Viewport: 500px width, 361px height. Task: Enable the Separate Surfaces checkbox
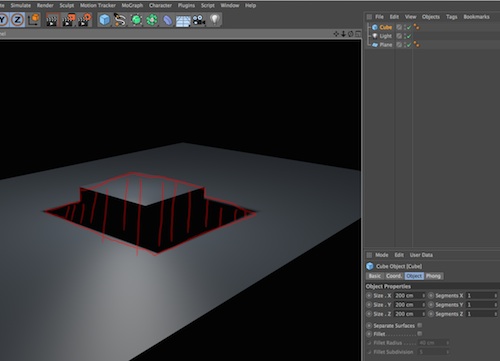[x=420, y=325]
